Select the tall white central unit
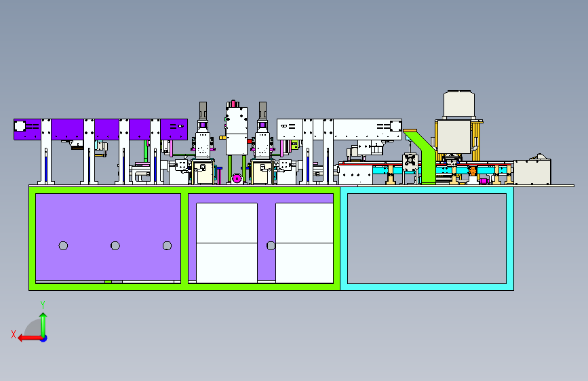Screen dimensions: 588x381 pyautogui.click(x=237, y=131)
